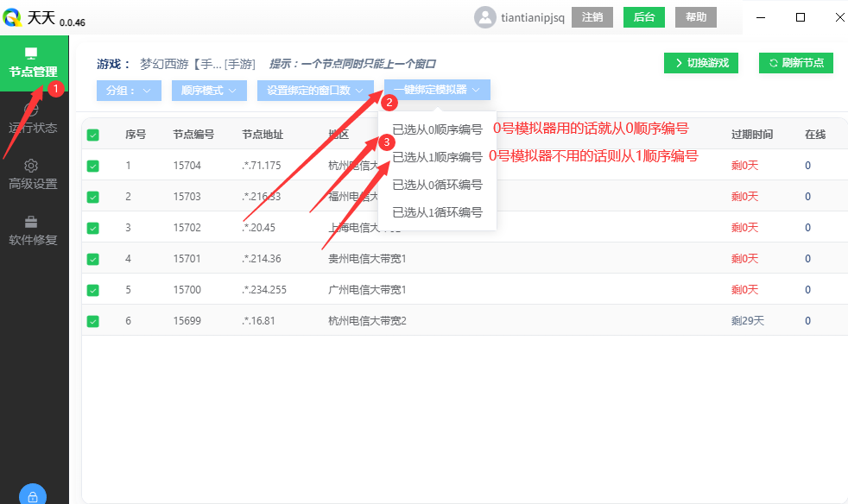Viewport: 848px width, 504px height.
Task: Uncheck the checkbox for node 15699
Action: [x=92, y=320]
